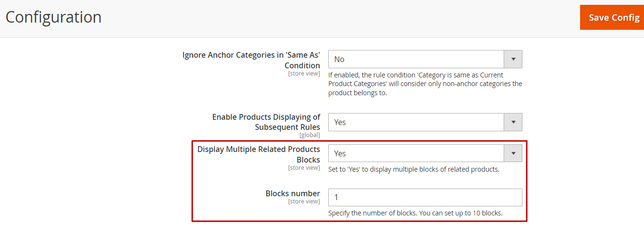The height and width of the screenshot is (227, 644).
Task: Open the Display Multiple Related Products Blocks select box
Action: 425,153
